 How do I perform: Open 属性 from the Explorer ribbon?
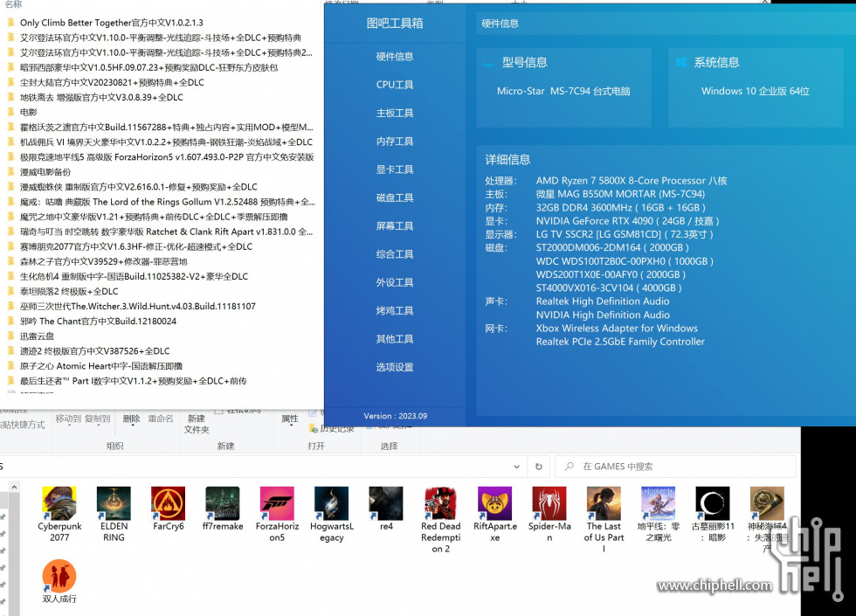[290, 419]
